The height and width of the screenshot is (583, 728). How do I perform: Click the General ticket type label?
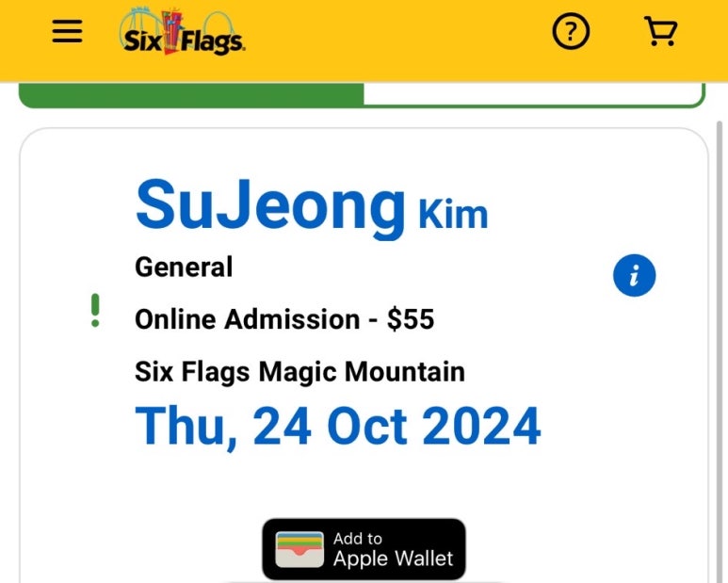pos(184,267)
